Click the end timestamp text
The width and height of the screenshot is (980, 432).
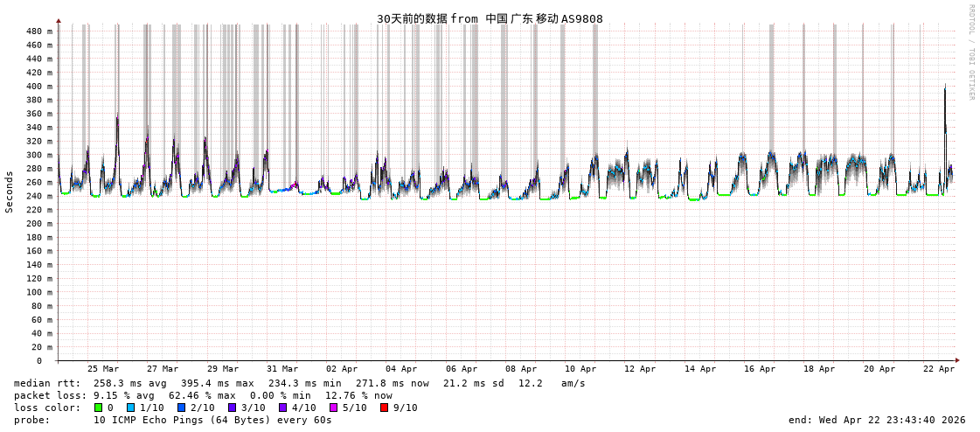(877, 420)
